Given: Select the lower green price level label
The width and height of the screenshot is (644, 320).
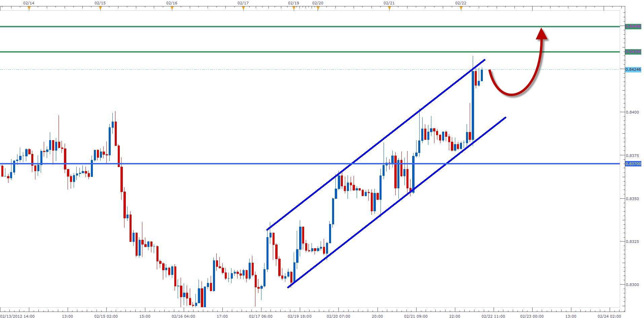Looking at the screenshot, I should click(633, 52).
